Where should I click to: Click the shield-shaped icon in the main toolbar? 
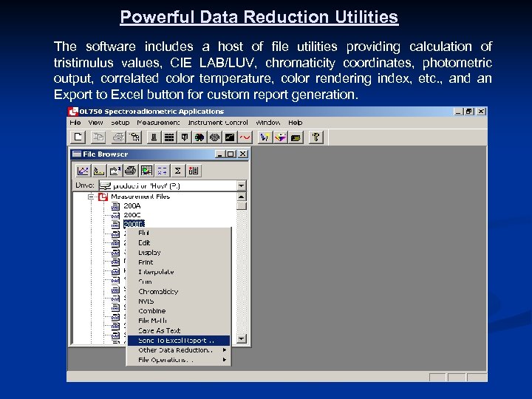(184, 137)
